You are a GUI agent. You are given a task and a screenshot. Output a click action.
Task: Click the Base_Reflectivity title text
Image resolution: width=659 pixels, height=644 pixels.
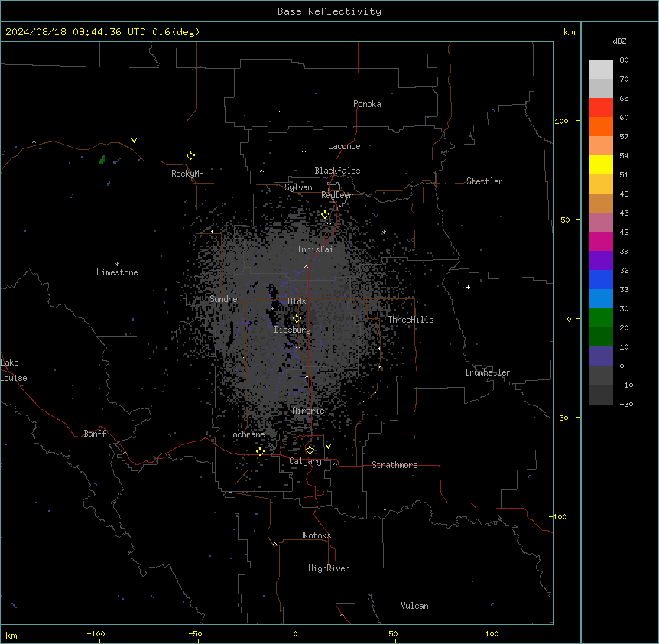point(329,11)
